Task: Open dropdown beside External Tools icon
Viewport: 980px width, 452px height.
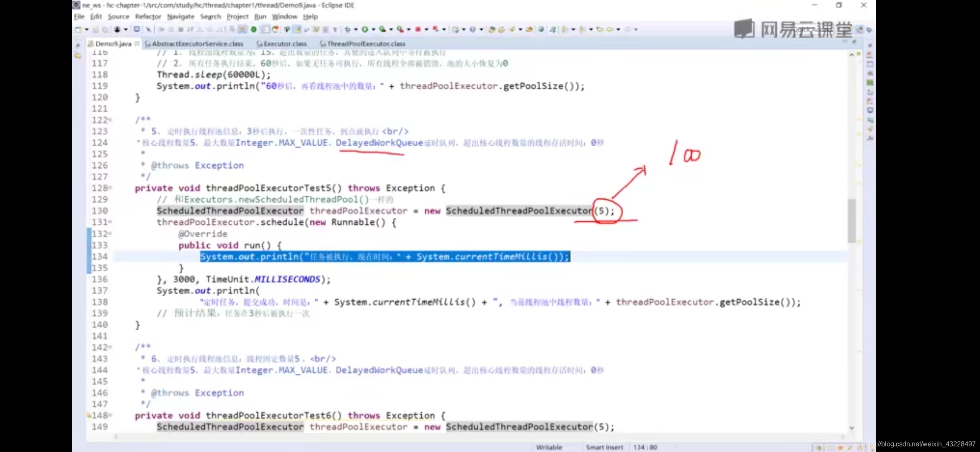Action: tap(409, 29)
